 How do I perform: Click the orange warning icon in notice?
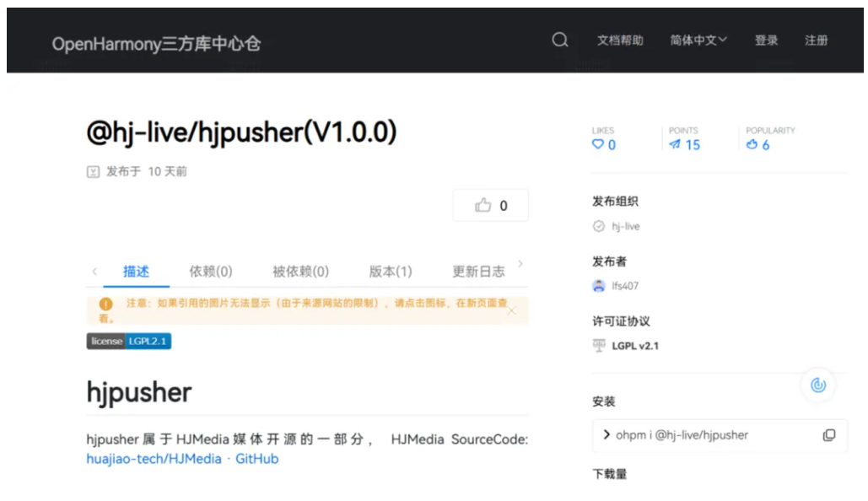click(x=105, y=304)
